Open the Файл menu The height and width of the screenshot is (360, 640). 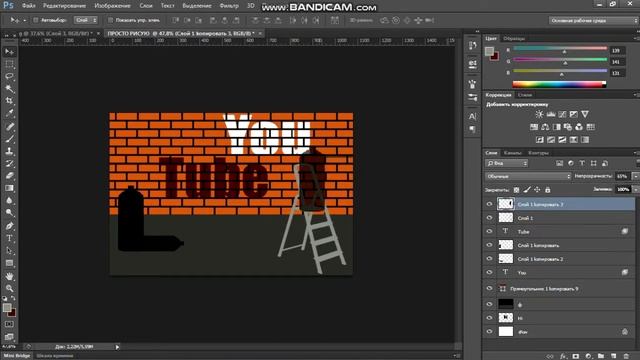[29, 6]
